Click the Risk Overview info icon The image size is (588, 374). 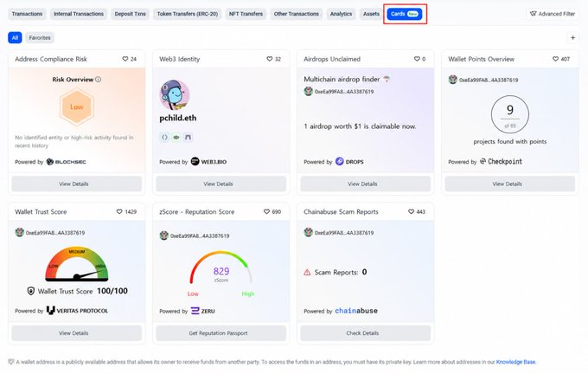(x=99, y=80)
